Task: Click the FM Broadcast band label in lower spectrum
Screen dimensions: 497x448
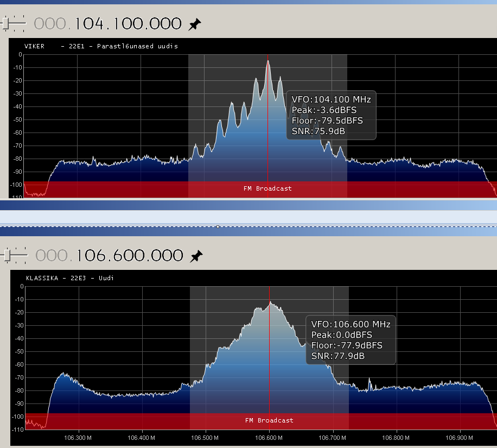Action: tap(270, 420)
